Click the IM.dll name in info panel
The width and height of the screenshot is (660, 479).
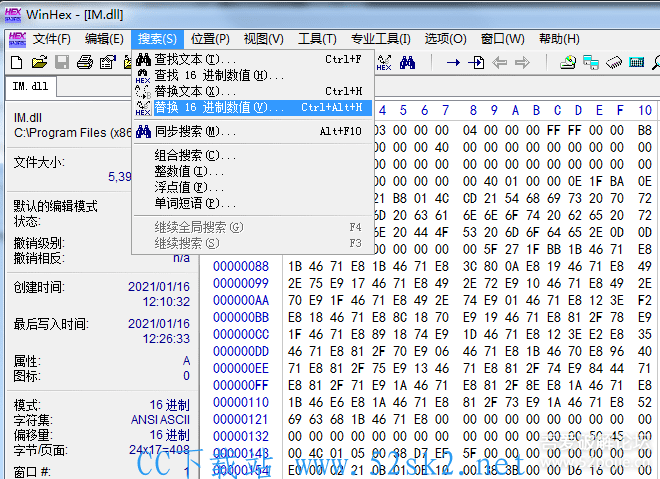(x=28, y=117)
